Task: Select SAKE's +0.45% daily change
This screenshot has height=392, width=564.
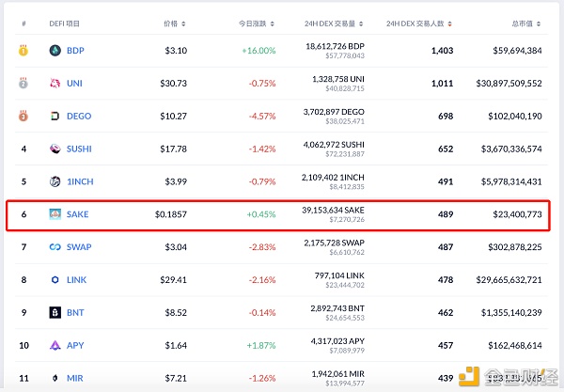Action: 261,214
